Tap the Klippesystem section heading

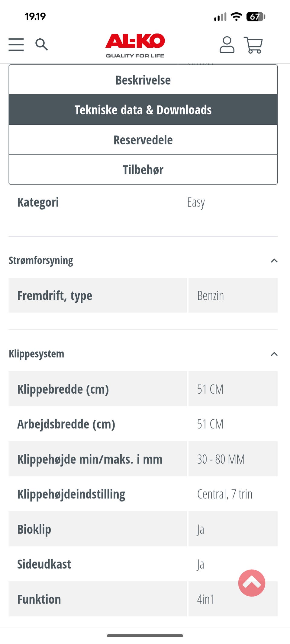[37, 354]
